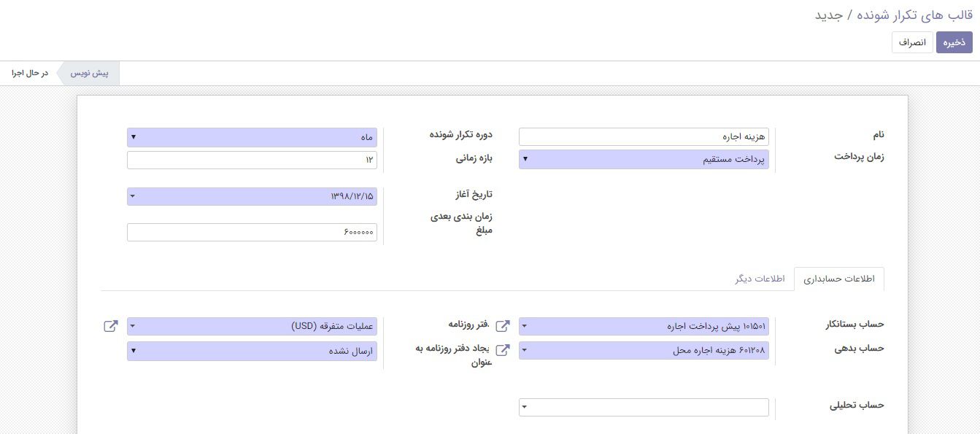
Task: Click the بازه زمانی interval input field
Action: point(252,160)
